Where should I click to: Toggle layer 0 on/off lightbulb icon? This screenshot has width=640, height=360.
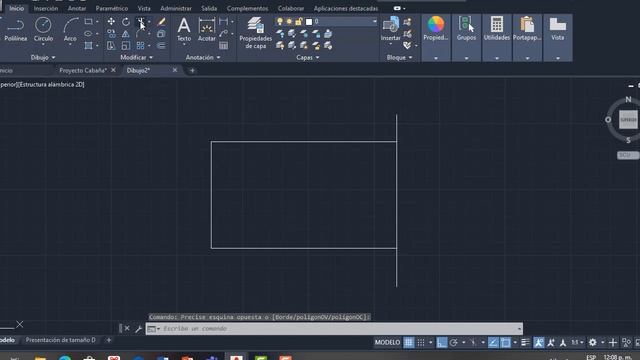(280, 22)
